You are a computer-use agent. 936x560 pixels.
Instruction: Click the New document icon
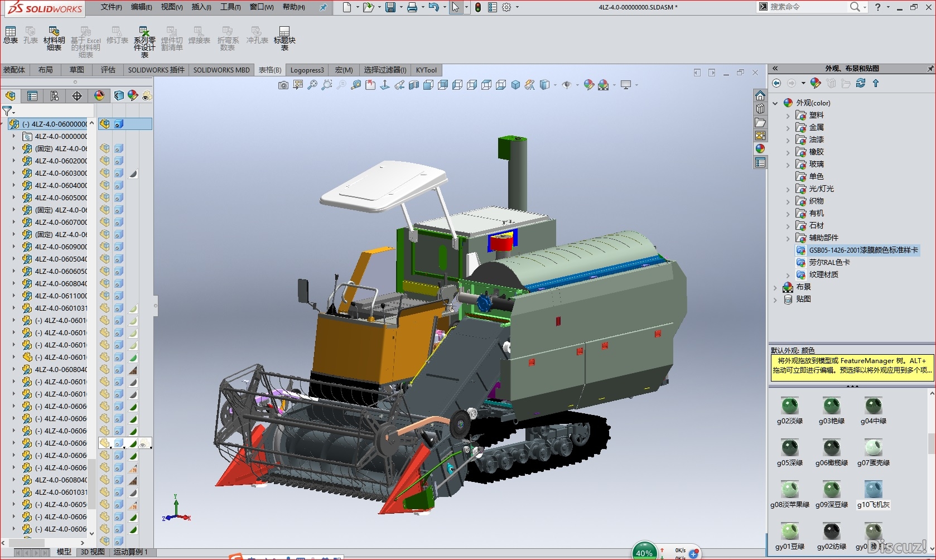(x=347, y=7)
